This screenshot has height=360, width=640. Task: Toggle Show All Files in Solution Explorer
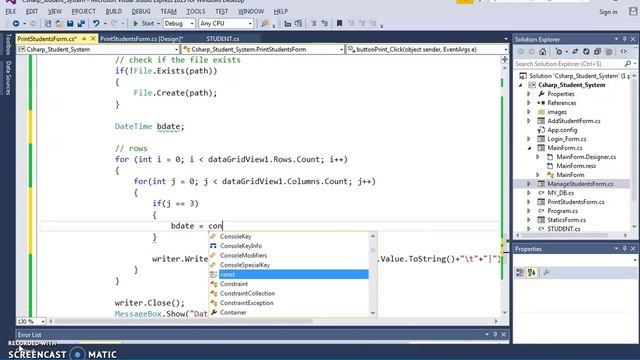(x=609, y=52)
